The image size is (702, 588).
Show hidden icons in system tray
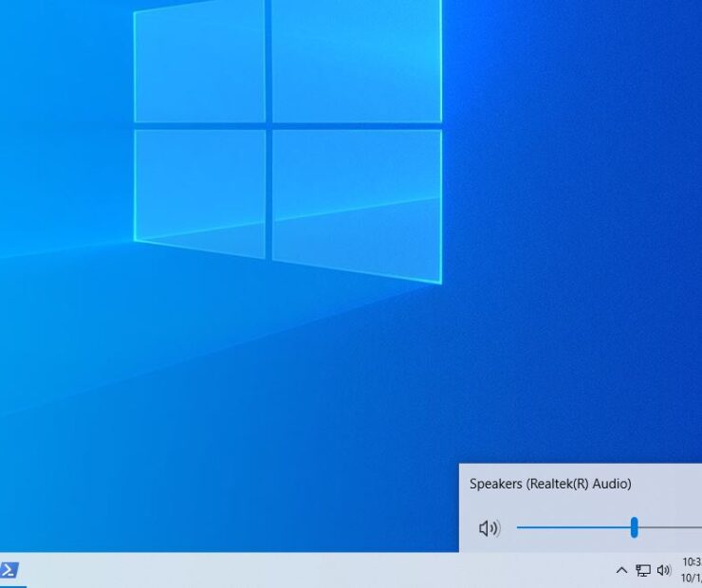tap(621, 570)
